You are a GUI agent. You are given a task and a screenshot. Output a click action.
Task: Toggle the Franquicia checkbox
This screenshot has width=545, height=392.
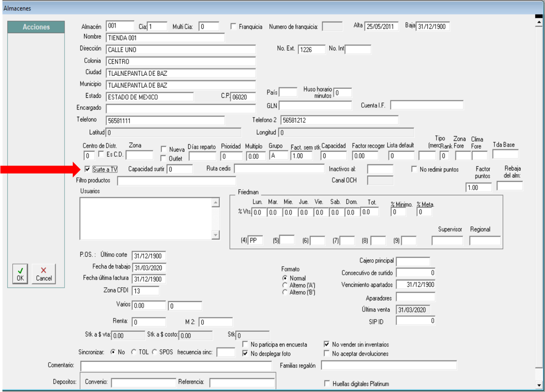tap(233, 26)
